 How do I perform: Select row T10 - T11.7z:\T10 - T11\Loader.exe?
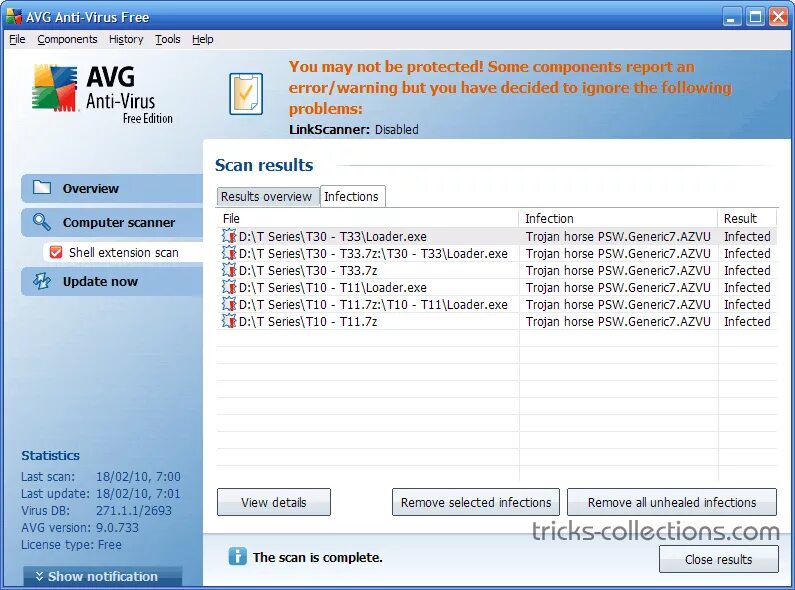click(x=497, y=304)
